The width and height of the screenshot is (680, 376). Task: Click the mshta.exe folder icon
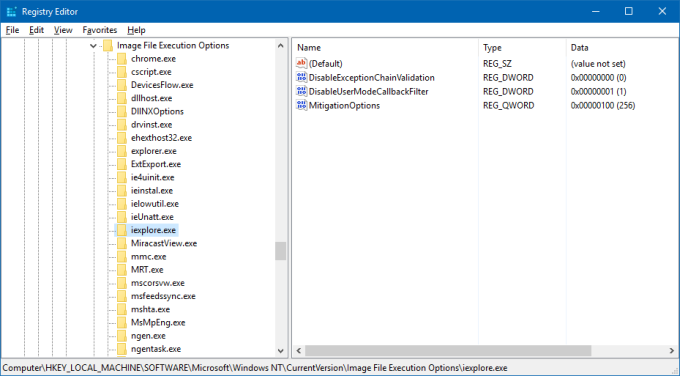coord(122,309)
